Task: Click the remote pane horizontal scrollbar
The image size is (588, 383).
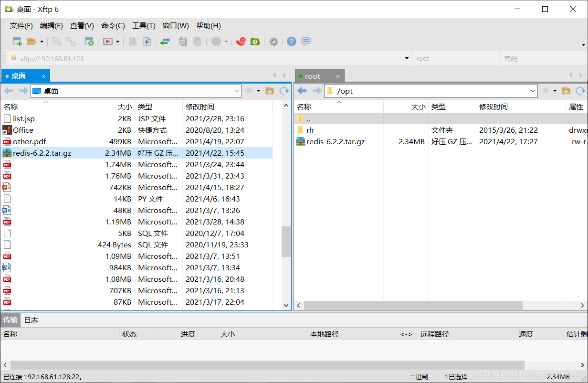Action: pos(413,305)
